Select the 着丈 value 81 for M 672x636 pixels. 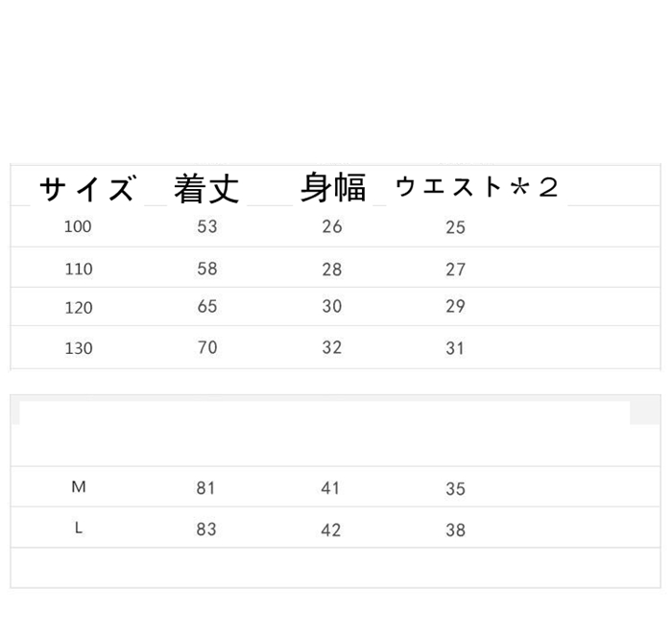[205, 488]
